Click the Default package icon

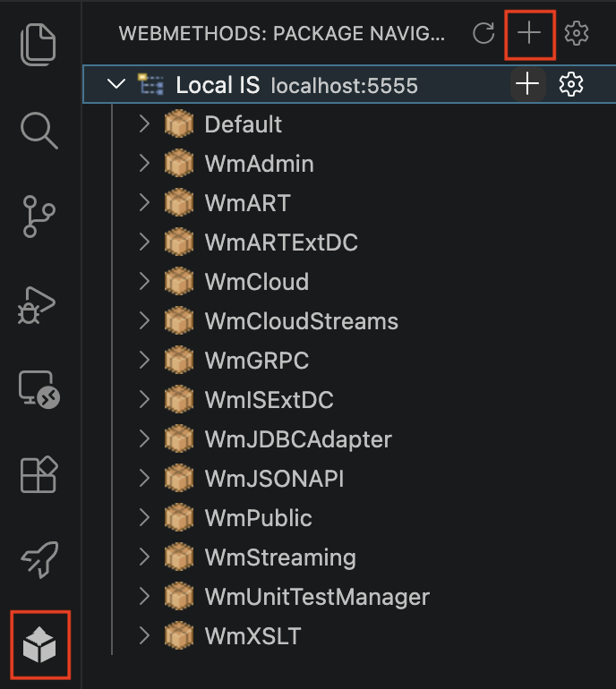click(179, 123)
